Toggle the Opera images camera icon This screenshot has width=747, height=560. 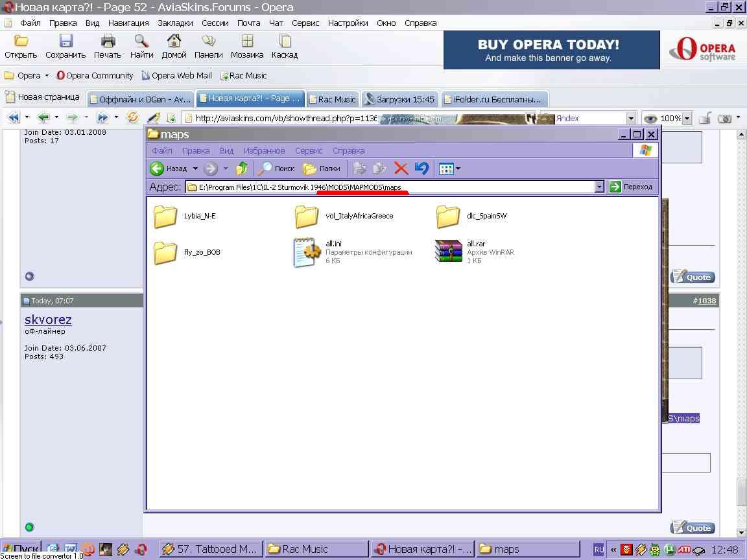pos(724,119)
